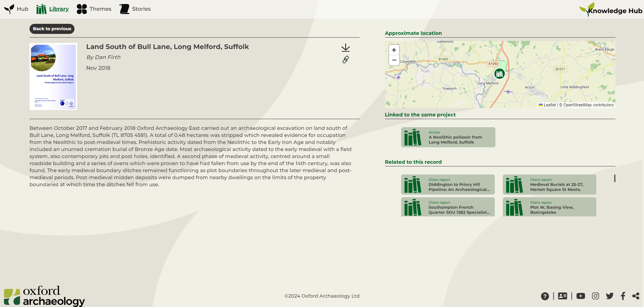
Task: Click the Oxford Archaeology footer logo
Action: coord(44,296)
